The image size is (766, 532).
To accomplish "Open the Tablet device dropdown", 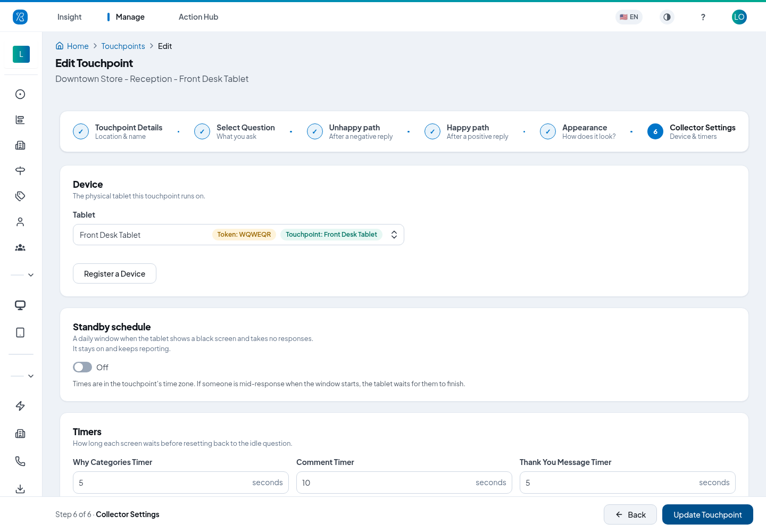I will click(238, 235).
